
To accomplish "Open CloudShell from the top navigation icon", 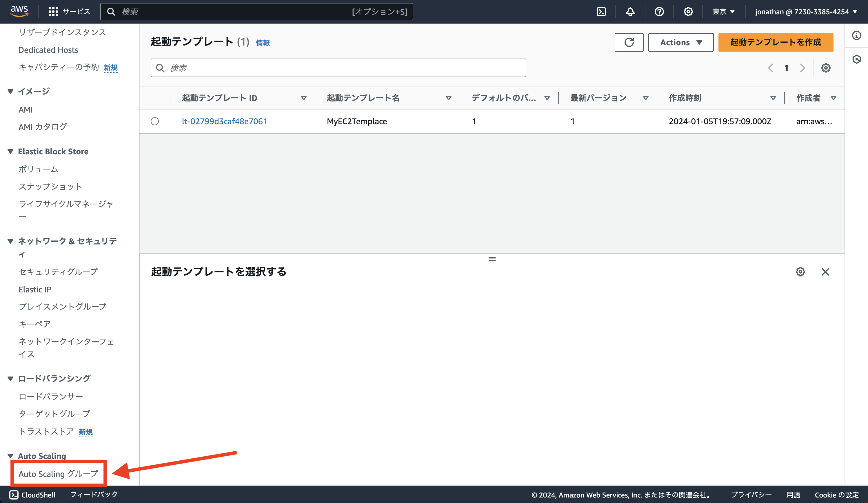I will (601, 11).
